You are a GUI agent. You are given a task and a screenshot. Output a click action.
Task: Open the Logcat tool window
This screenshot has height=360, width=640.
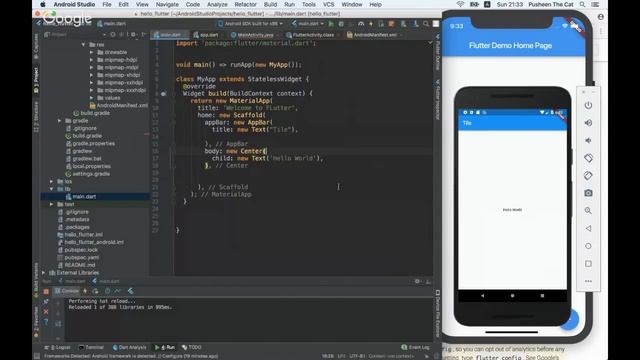pos(59,347)
